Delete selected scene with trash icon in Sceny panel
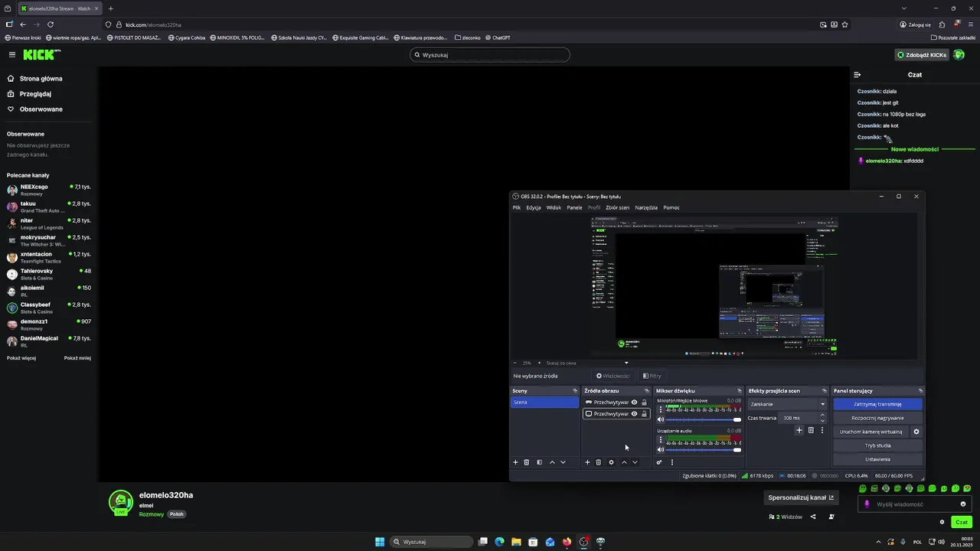Screen dimensions: 980x551 coord(527,462)
